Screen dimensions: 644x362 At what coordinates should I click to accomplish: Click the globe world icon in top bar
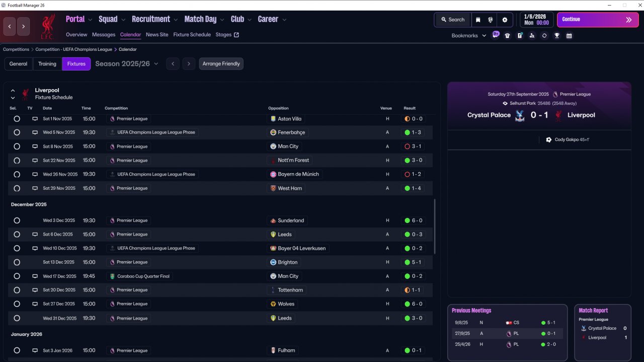[x=491, y=20]
